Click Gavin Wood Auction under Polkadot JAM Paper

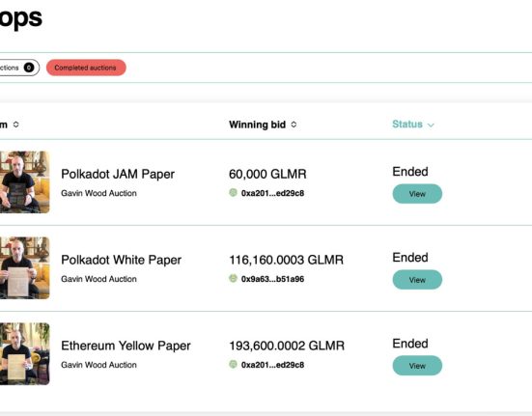point(98,193)
